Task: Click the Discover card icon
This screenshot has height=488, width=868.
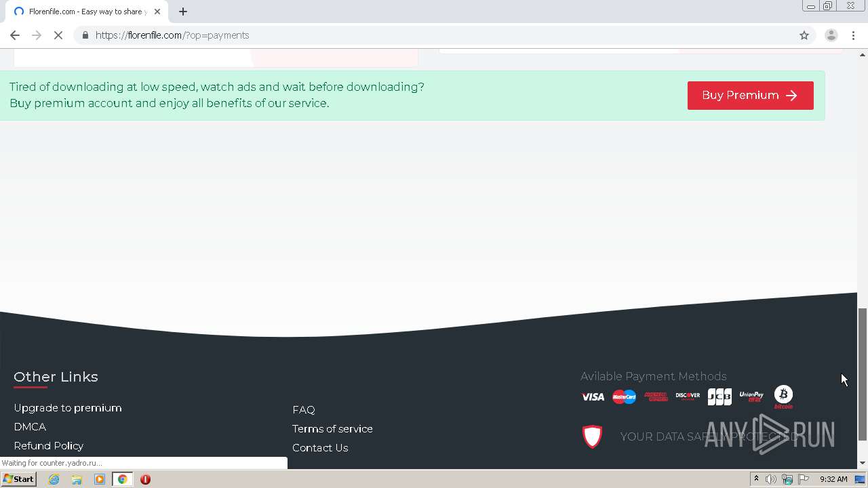Action: (x=688, y=396)
